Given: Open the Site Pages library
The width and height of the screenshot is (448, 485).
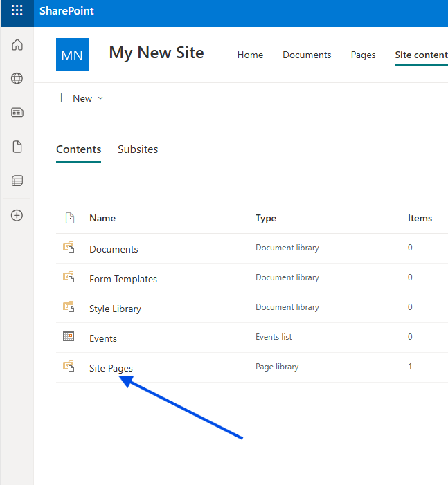Looking at the screenshot, I should point(111,368).
